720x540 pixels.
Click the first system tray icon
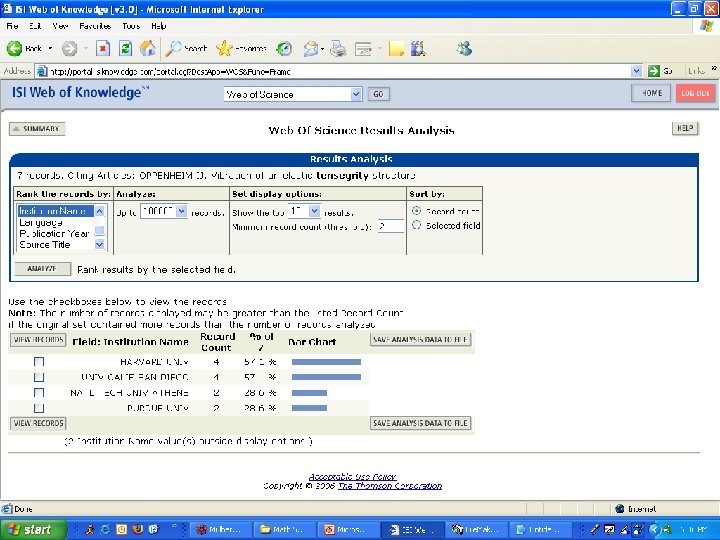[595, 529]
